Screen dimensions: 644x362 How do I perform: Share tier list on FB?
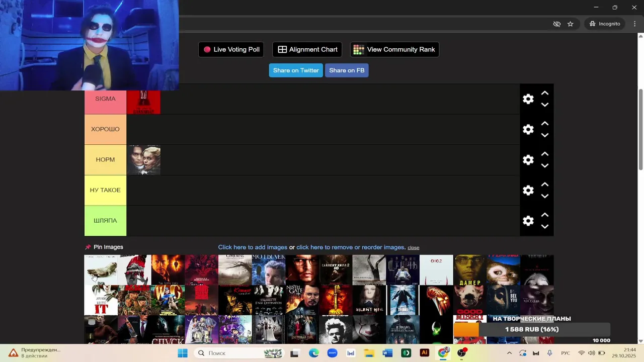(x=347, y=70)
